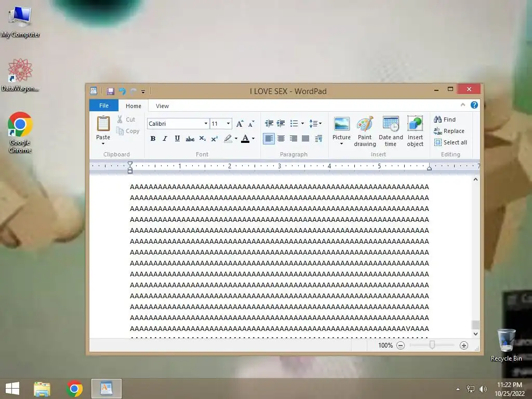Click Select all
The image size is (532, 399).
[x=450, y=142]
